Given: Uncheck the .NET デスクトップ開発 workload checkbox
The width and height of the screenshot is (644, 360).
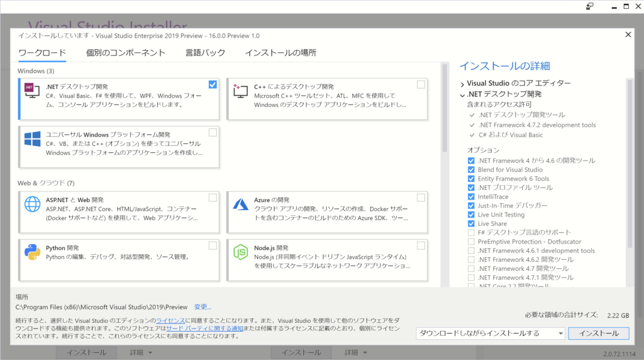Looking at the screenshot, I should [213, 85].
